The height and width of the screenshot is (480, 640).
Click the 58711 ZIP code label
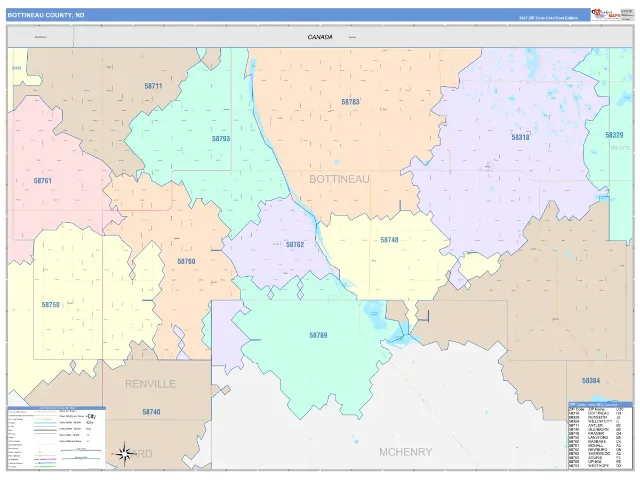tap(153, 86)
